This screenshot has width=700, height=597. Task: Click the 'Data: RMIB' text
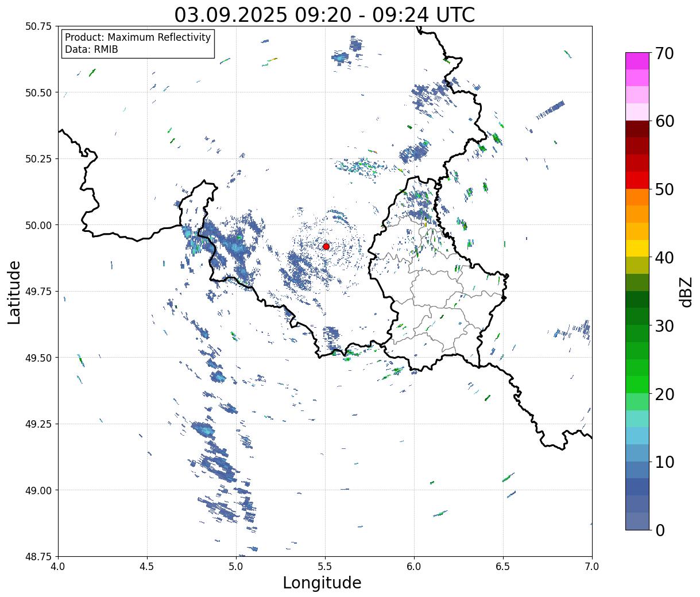pyautogui.click(x=91, y=49)
